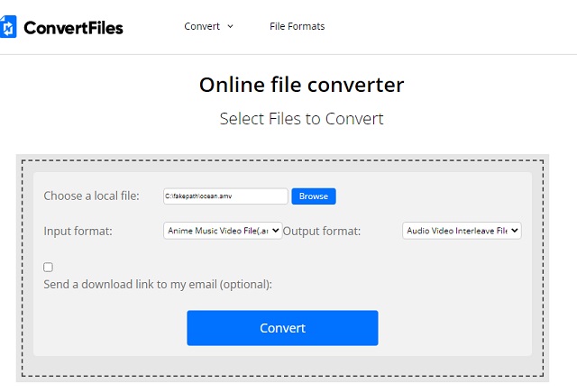Viewport: 577px width, 392px height.
Task: Click the Browse button
Action: (314, 196)
